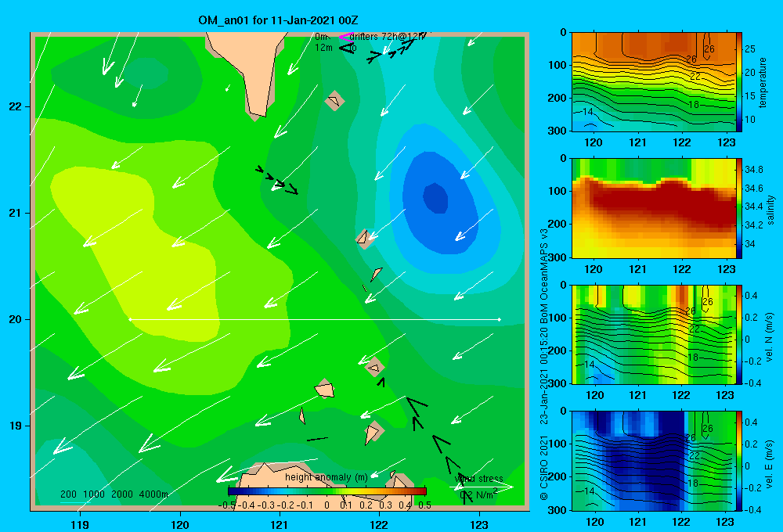This screenshot has width=783, height=532.
Task: Click the island near 19.5N 122E
Action: [x=374, y=367]
